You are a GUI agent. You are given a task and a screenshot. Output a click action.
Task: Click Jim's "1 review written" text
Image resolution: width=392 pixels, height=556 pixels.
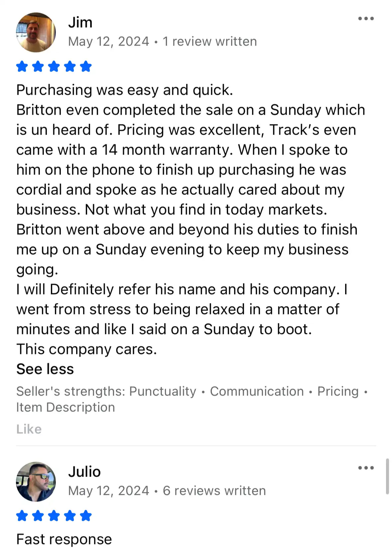point(209,42)
